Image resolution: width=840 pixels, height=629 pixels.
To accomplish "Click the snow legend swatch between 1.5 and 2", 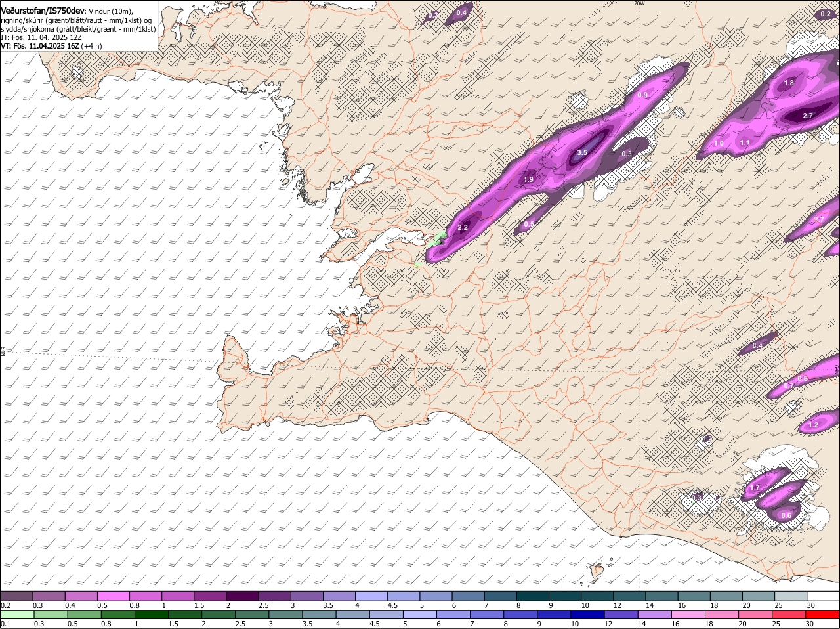I will (x=211, y=596).
